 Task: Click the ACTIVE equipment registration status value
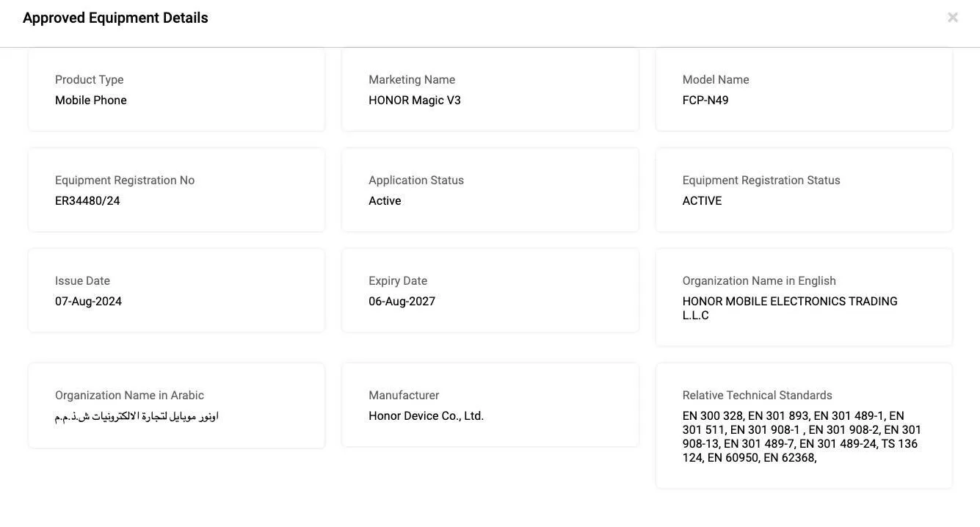point(702,201)
